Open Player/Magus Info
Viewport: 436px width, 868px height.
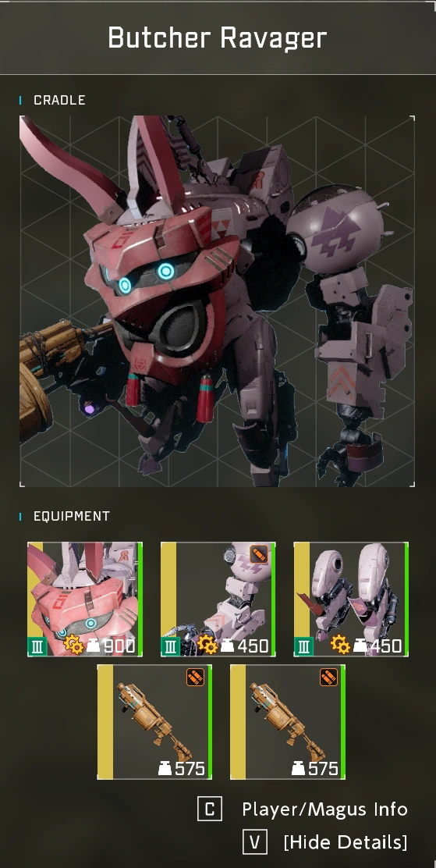tap(324, 809)
